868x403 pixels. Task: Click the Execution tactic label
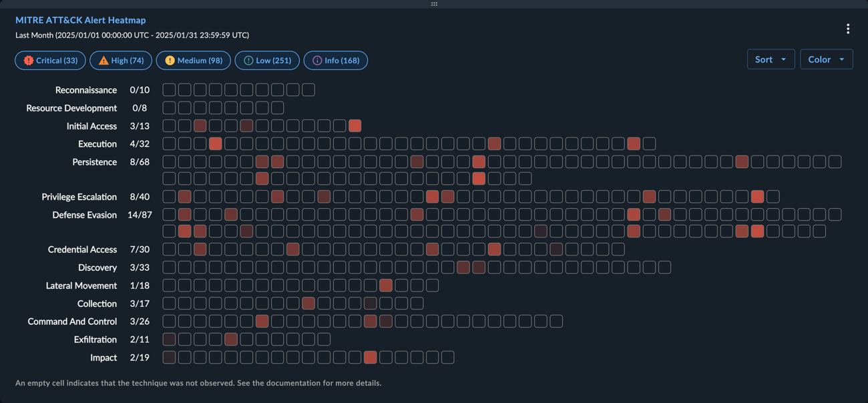(x=97, y=144)
